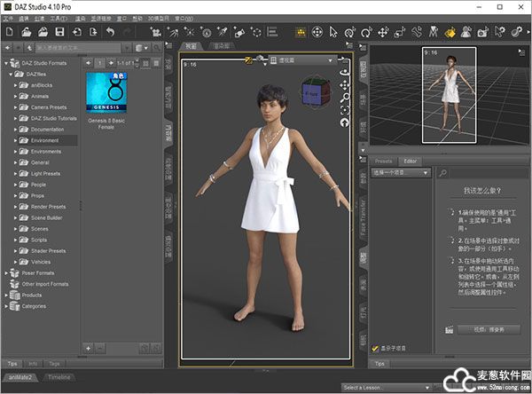Click the Open File folder icon in toolbar

click(x=25, y=32)
